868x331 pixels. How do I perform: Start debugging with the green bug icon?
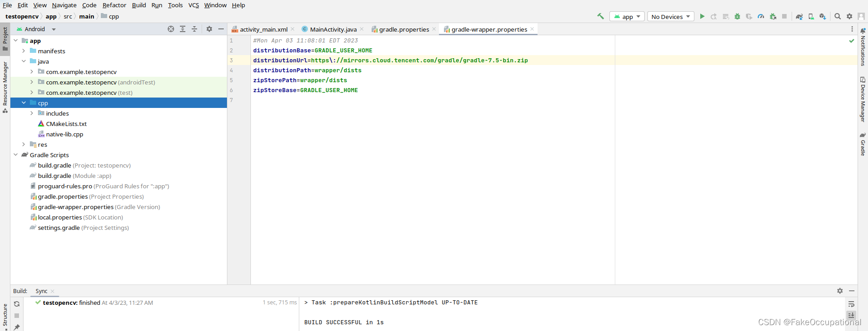click(x=737, y=16)
